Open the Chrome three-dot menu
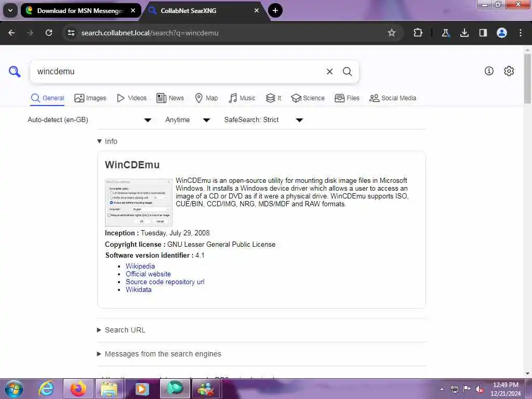Image resolution: width=532 pixels, height=399 pixels. 521,33
